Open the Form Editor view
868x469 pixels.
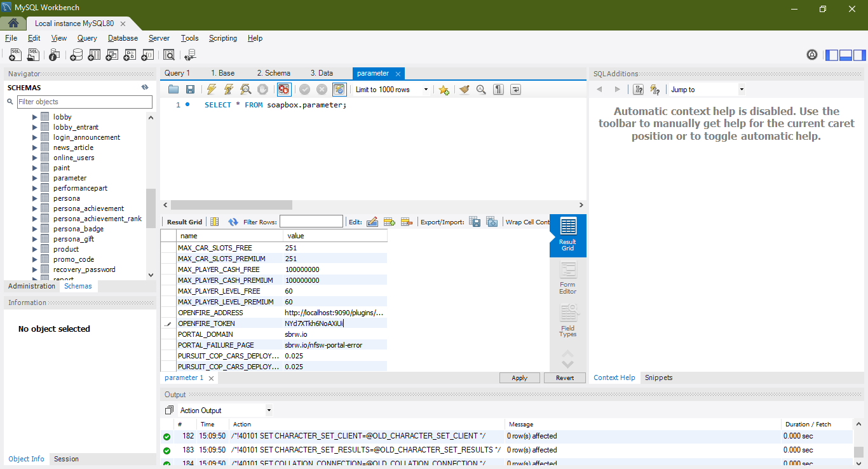[x=568, y=278]
